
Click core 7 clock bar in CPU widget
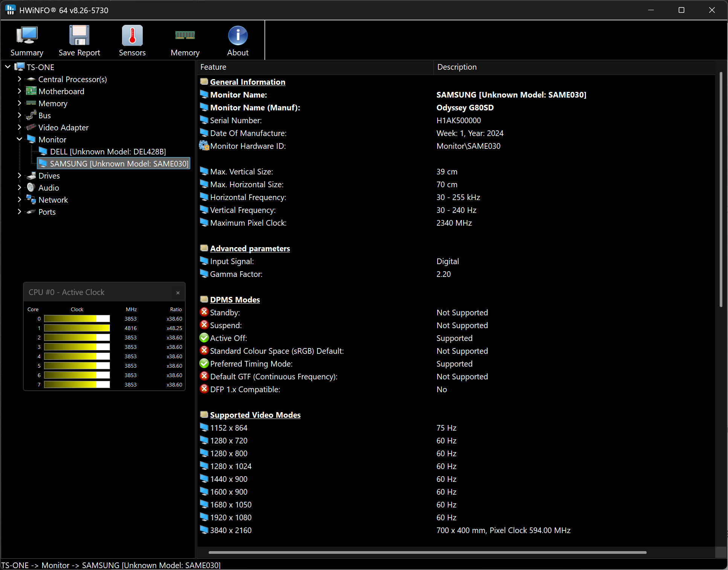click(77, 385)
